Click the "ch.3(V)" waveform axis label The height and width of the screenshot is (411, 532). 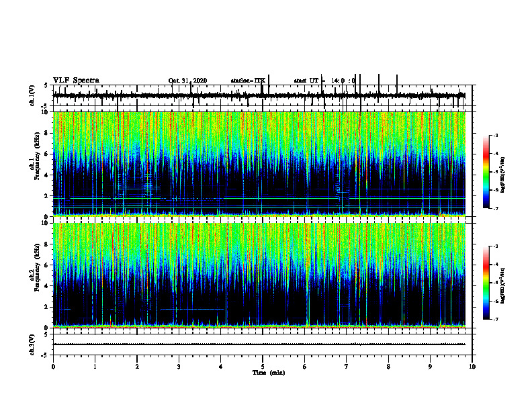tap(32, 345)
